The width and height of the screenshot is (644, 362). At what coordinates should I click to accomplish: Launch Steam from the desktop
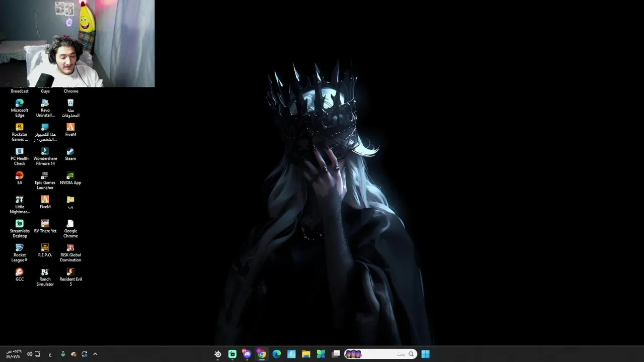[70, 154]
